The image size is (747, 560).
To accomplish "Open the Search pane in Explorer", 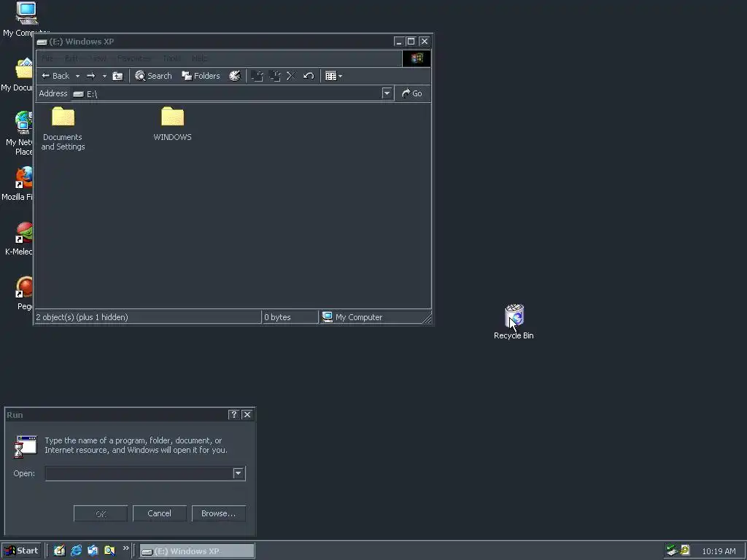I will tap(153, 76).
